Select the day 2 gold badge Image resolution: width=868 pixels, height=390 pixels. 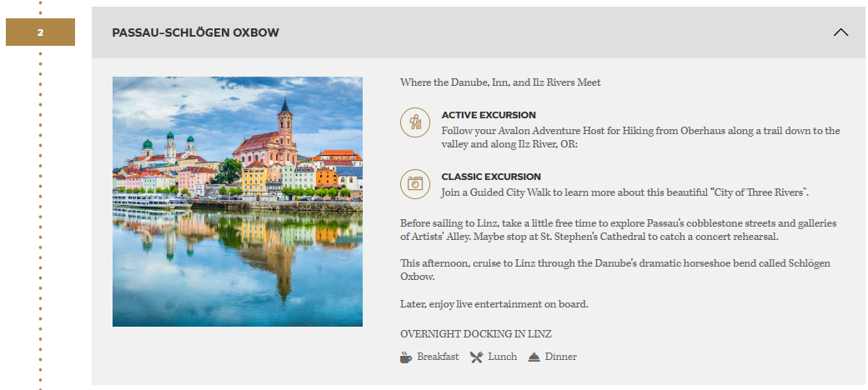tap(40, 32)
